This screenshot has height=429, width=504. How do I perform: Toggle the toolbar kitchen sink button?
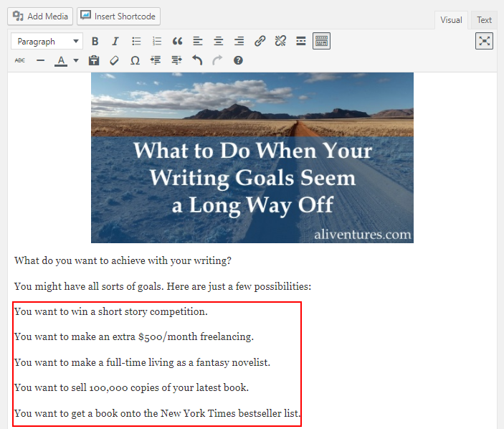(322, 42)
